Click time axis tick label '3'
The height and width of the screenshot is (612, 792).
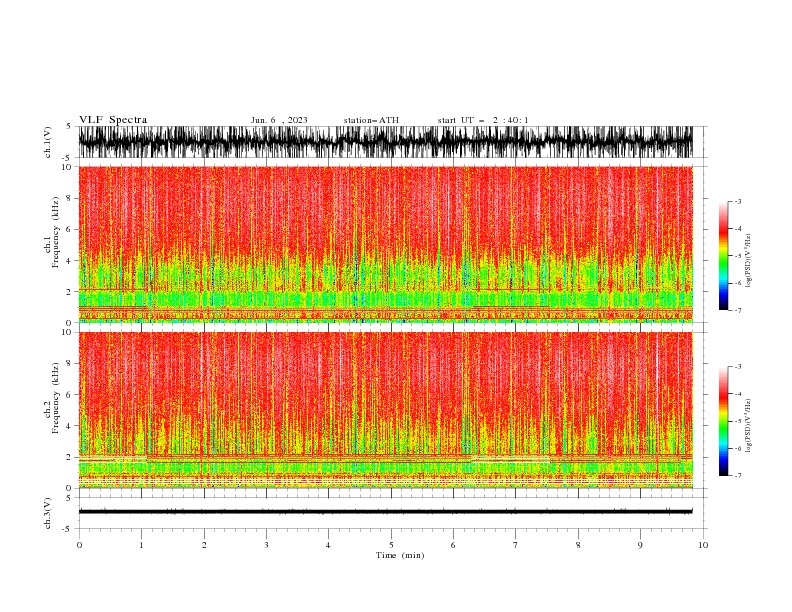(x=266, y=545)
